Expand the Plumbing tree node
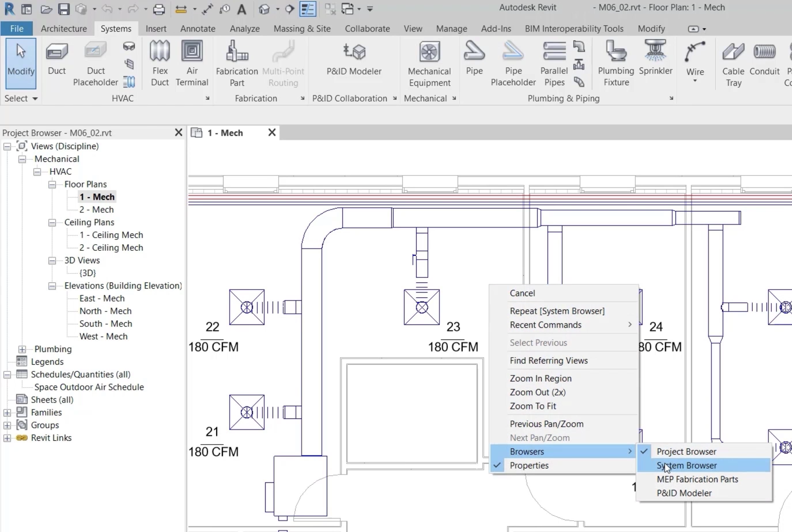Viewport: 792px width, 532px height. tap(22, 349)
